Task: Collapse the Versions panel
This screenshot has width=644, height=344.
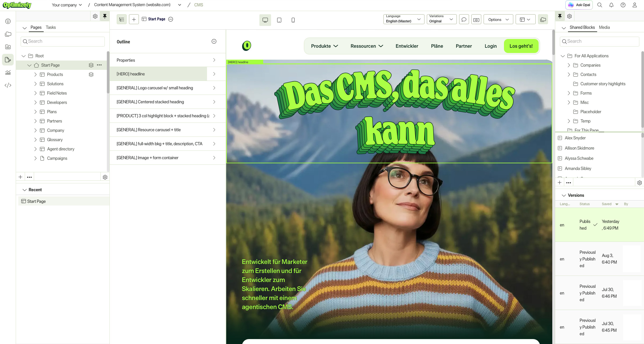Action: [564, 195]
